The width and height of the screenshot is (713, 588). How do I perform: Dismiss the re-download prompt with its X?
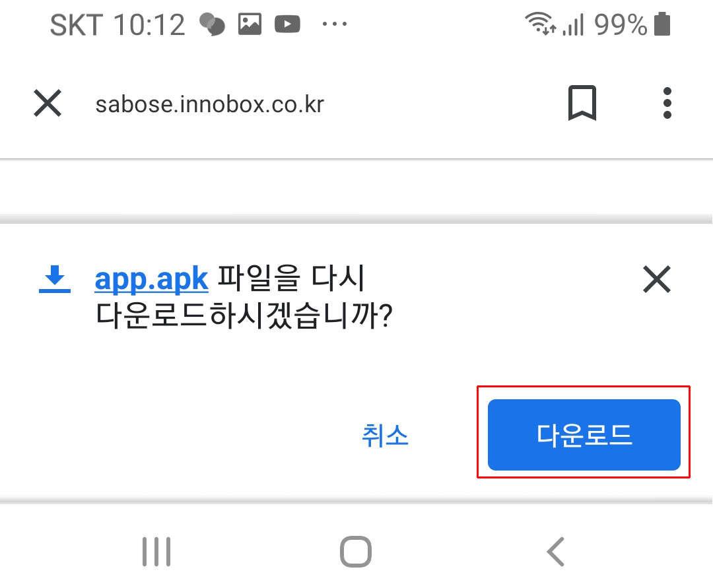[x=657, y=279]
